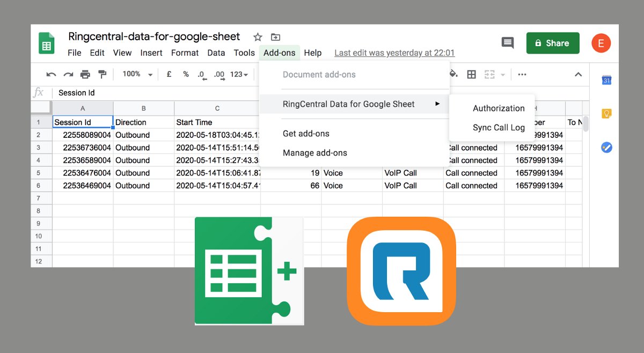Viewport: 644px width, 353px height.
Task: Select Sync Call Log from the submenu
Action: [x=499, y=128]
